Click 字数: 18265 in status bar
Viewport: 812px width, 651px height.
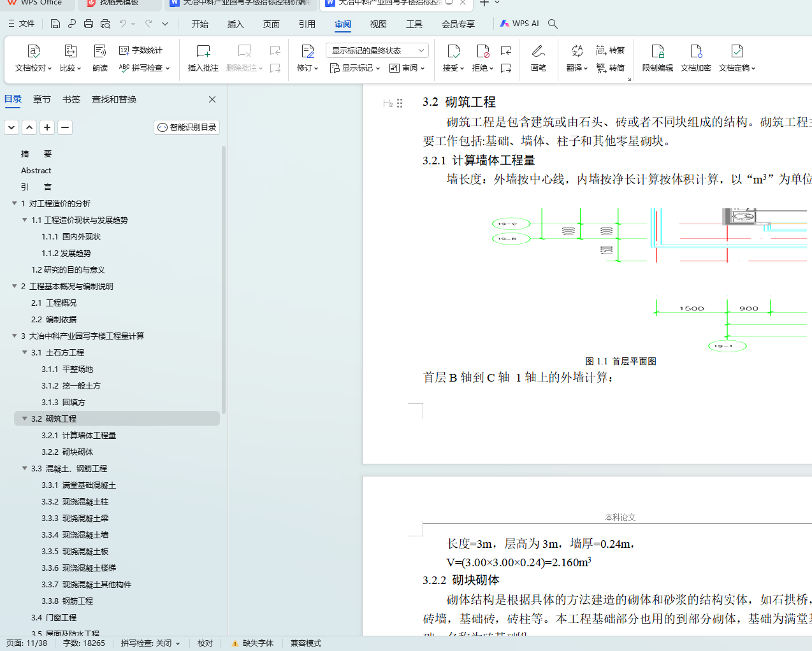(x=84, y=643)
